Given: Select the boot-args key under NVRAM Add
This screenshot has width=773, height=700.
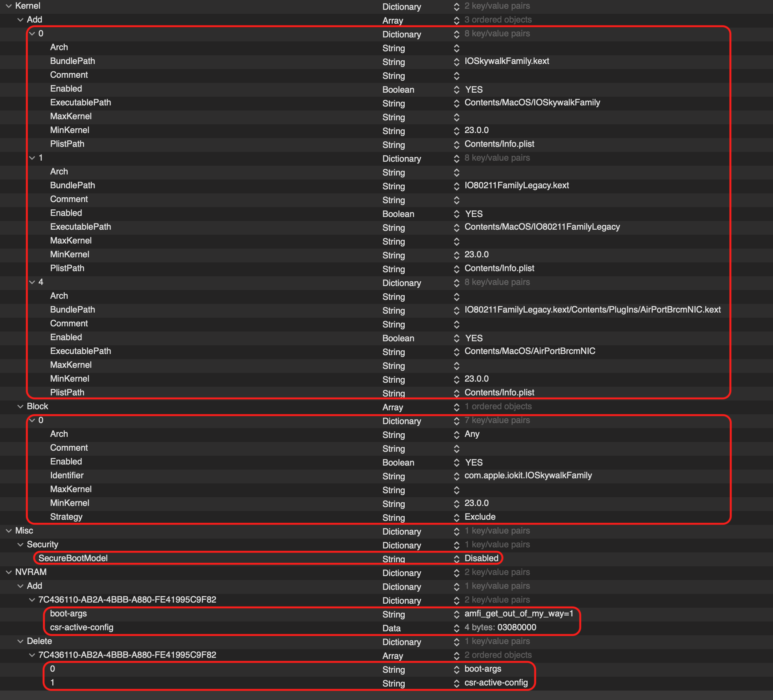Looking at the screenshot, I should pyautogui.click(x=68, y=614).
